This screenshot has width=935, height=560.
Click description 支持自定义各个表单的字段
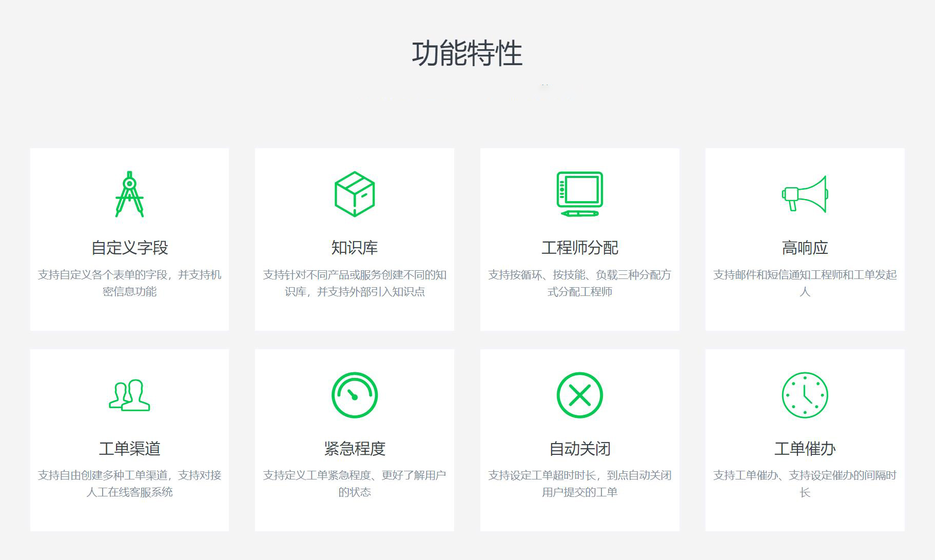(x=129, y=283)
